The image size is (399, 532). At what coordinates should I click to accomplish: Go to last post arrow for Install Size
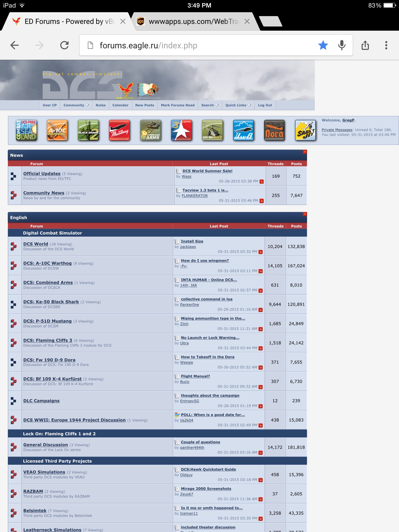point(261,252)
